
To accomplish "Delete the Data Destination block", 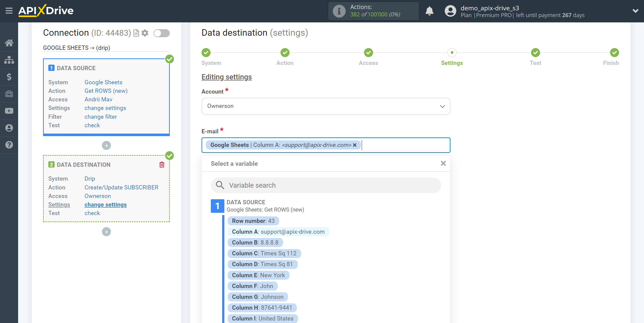I will (x=162, y=165).
